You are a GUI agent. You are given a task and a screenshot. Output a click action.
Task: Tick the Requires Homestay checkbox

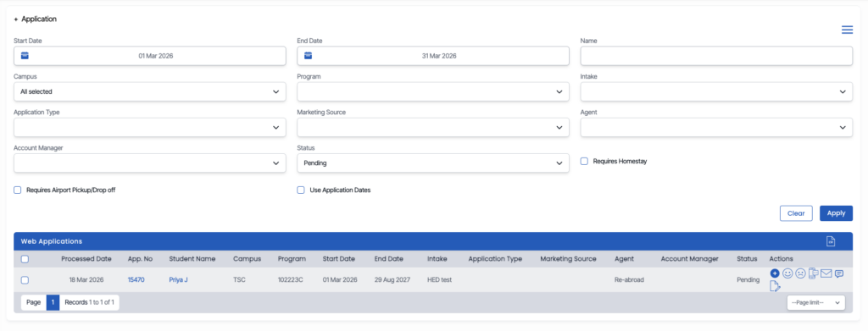pyautogui.click(x=584, y=162)
